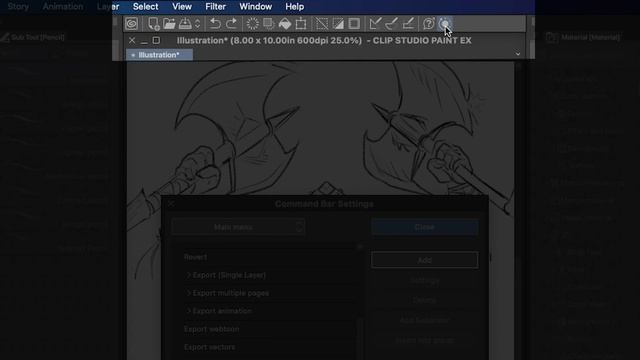Redo the last undone action
The width and height of the screenshot is (640, 360).
(x=231, y=24)
